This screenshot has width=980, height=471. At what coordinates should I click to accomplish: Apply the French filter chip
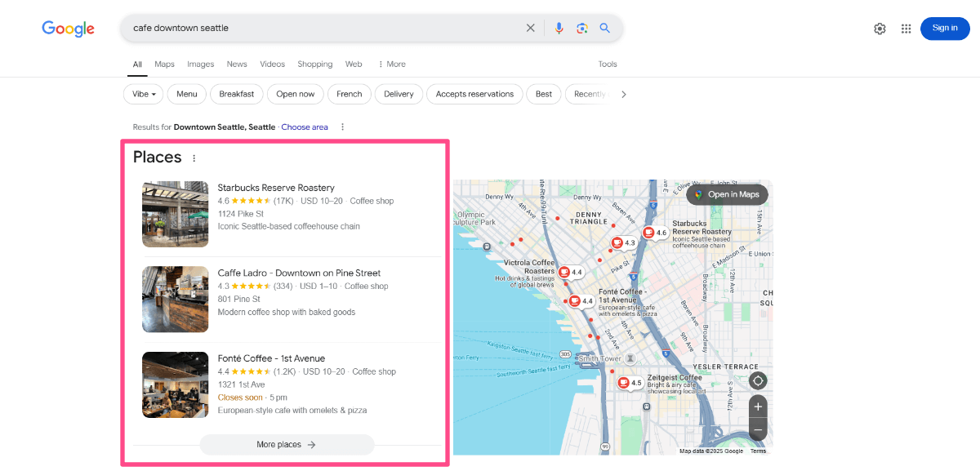point(350,94)
